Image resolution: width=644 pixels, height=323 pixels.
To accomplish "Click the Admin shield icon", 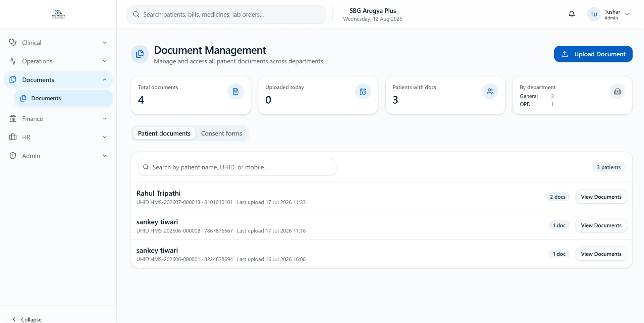I will pyautogui.click(x=13, y=156).
